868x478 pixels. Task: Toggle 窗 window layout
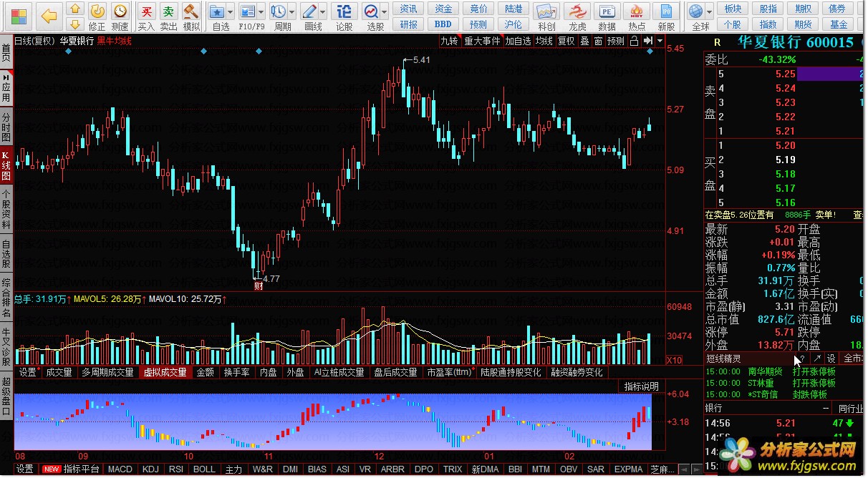pyautogui.click(x=598, y=41)
